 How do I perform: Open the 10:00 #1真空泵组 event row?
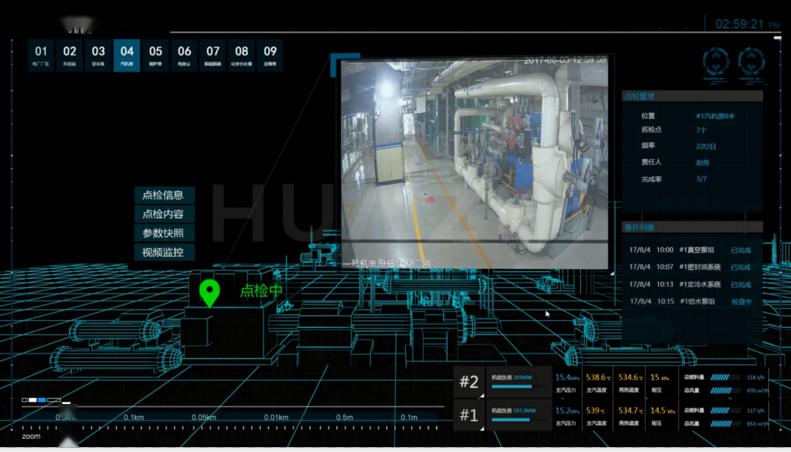pos(690,250)
